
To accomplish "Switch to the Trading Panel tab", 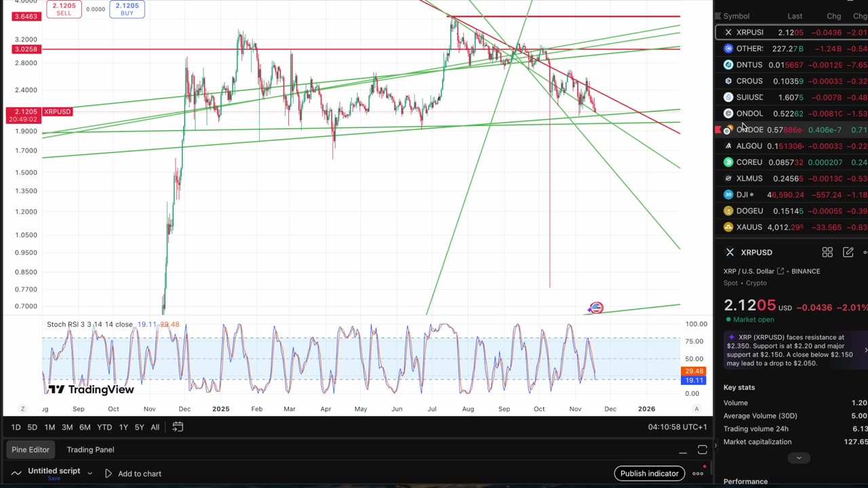I will 90,449.
